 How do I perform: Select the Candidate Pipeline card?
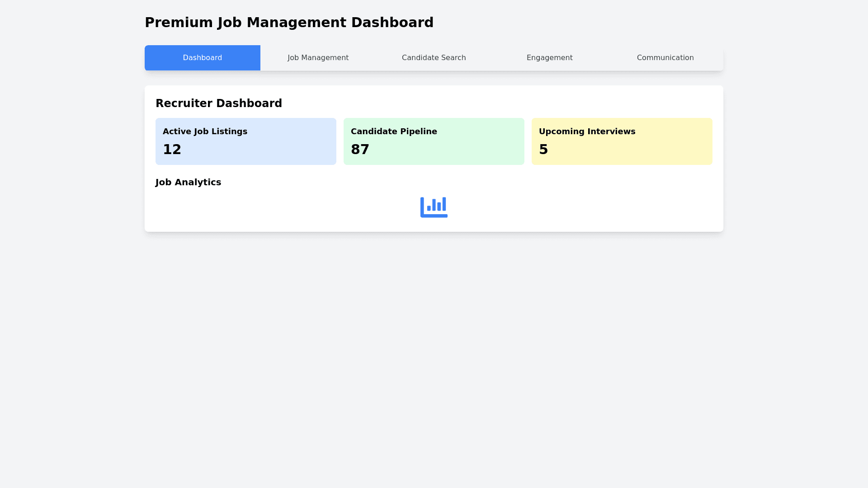(434, 141)
